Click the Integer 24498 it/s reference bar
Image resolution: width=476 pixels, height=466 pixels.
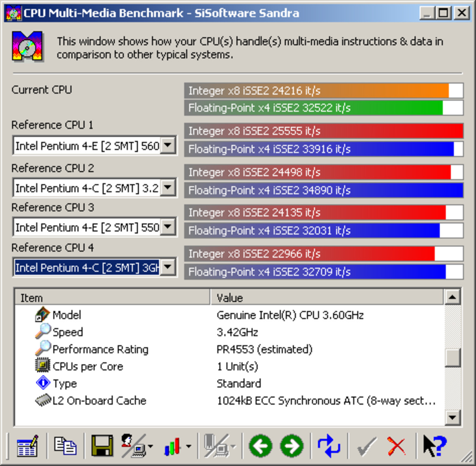pyautogui.click(x=323, y=172)
